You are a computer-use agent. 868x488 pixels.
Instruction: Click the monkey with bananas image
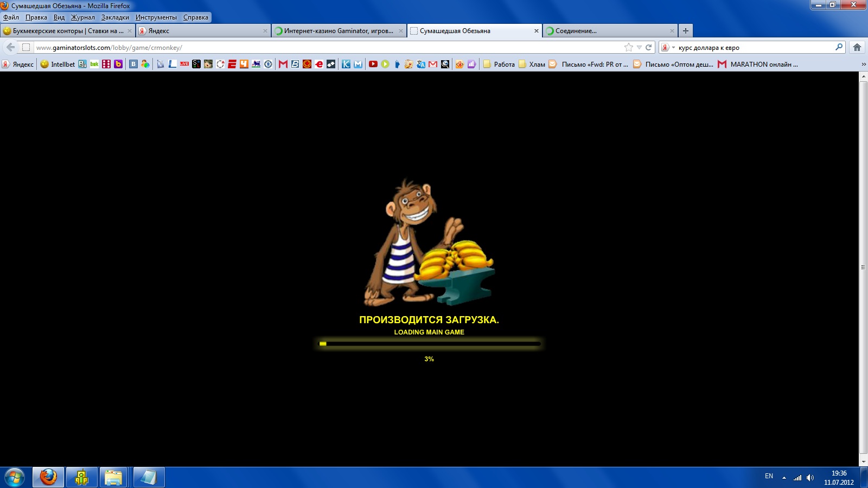(429, 243)
